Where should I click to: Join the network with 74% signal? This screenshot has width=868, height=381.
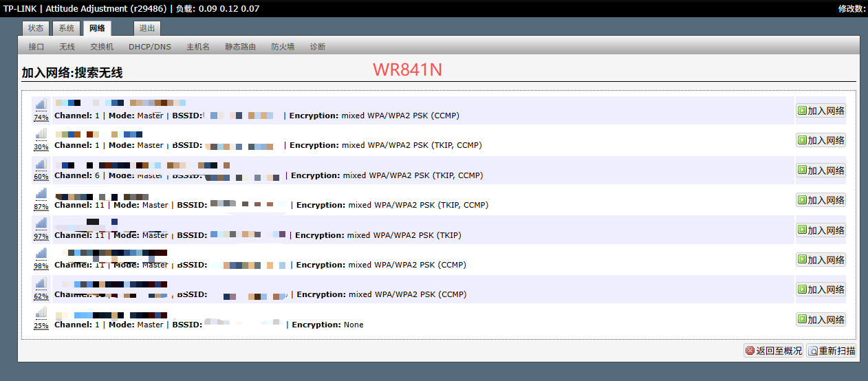click(x=821, y=110)
